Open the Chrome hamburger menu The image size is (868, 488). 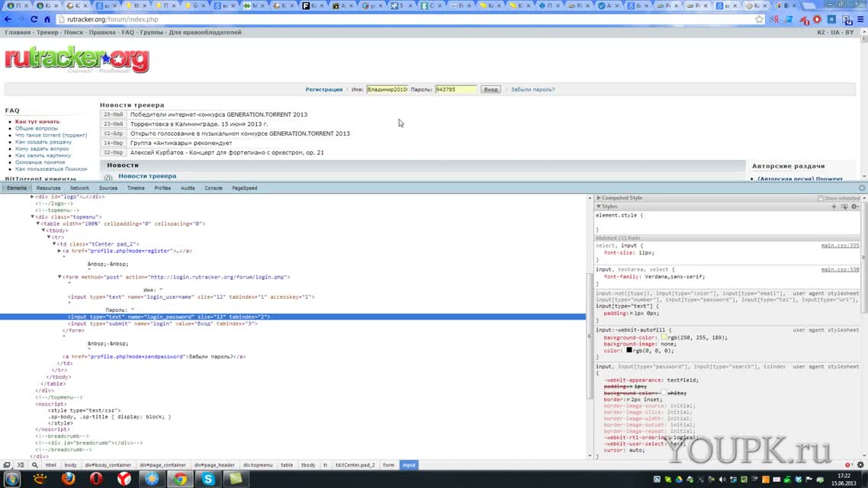[860, 19]
